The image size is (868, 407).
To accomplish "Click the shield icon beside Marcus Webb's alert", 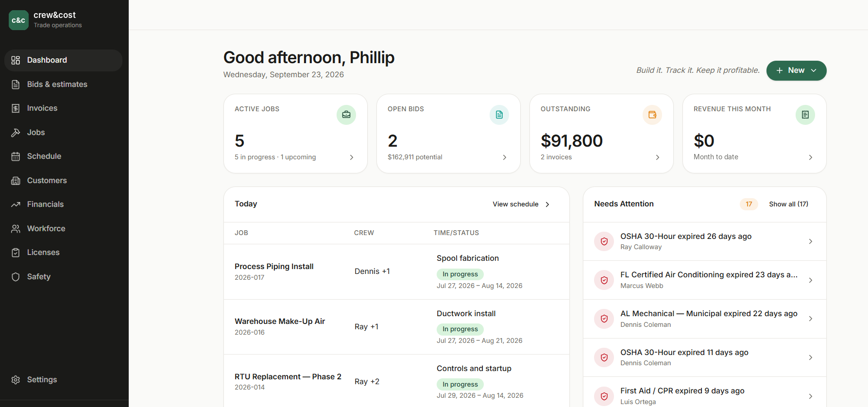I will (604, 280).
